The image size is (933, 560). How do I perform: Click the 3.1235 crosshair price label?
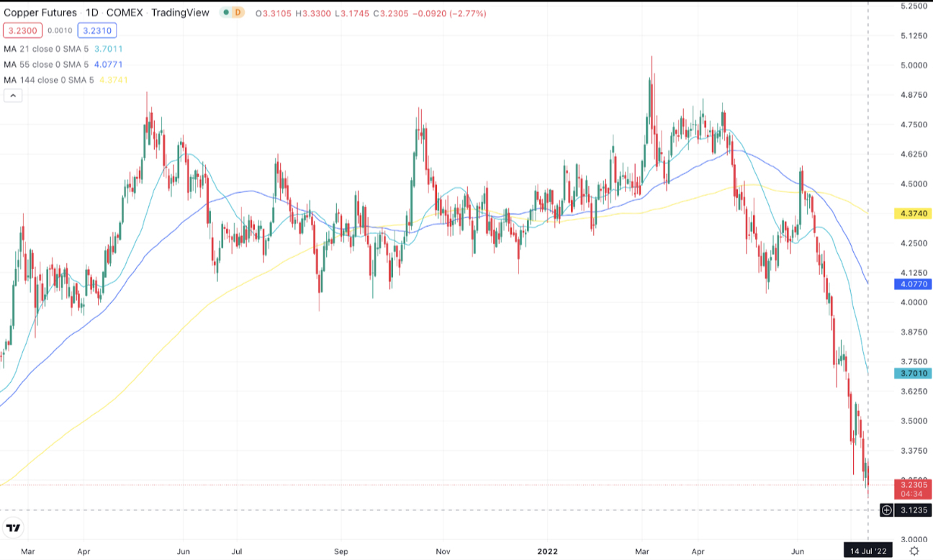[x=912, y=510]
